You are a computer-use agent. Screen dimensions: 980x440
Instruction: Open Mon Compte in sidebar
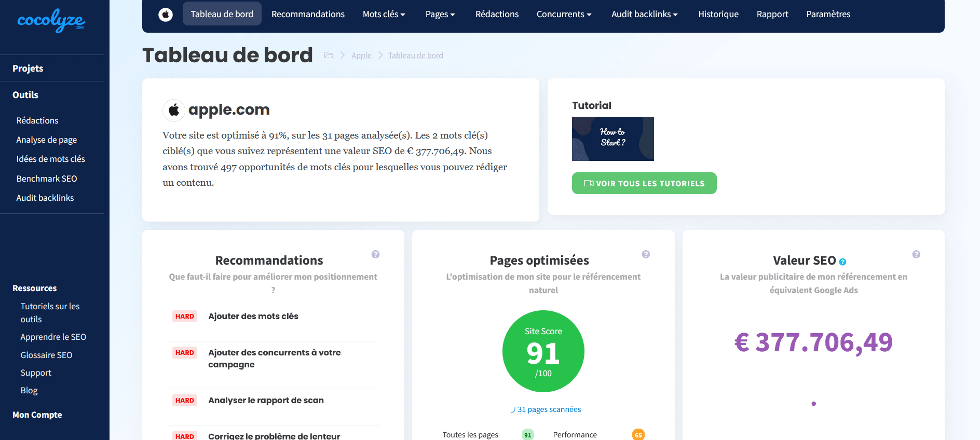[37, 415]
